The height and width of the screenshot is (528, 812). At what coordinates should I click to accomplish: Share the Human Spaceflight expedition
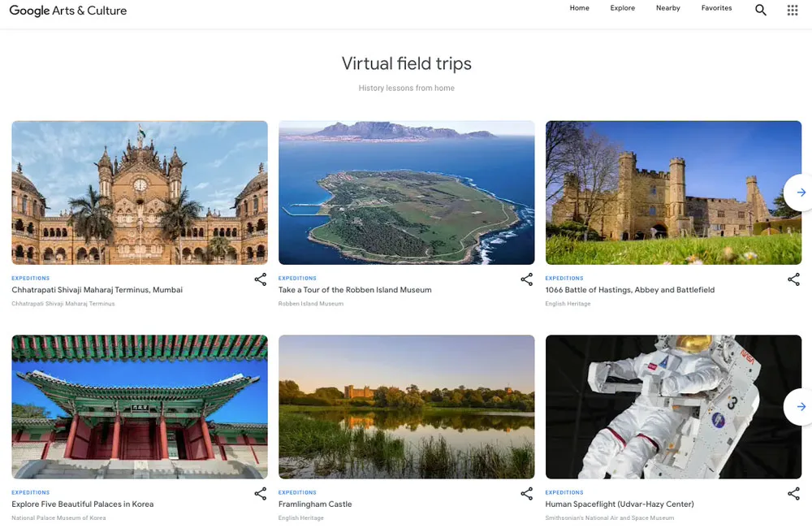pos(793,494)
